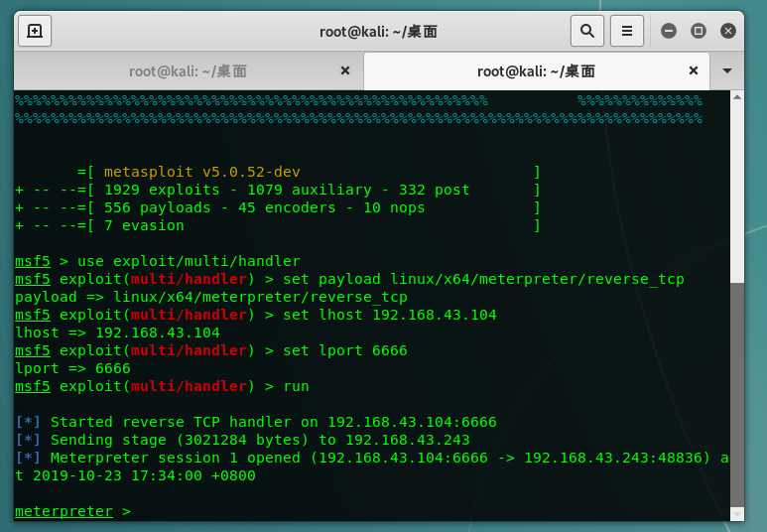The image size is (767, 532).
Task: Click 'lhost => 192.168.43.104' output
Action: (117, 332)
